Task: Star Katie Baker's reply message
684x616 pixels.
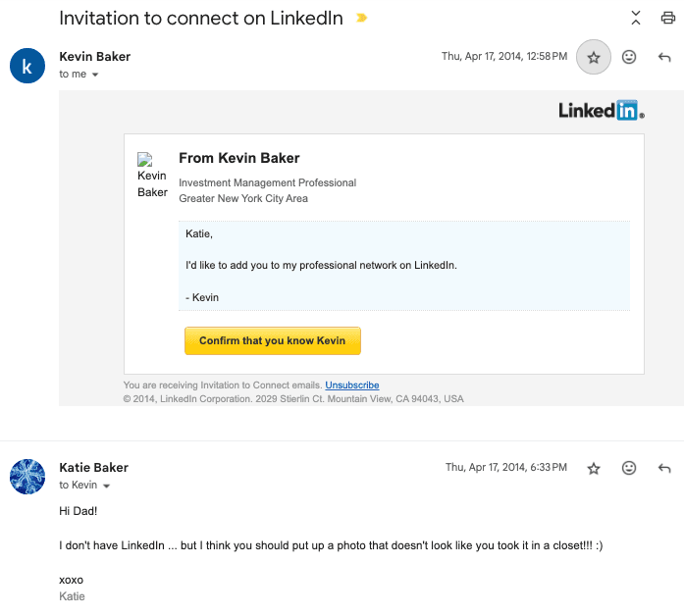Action: click(594, 469)
